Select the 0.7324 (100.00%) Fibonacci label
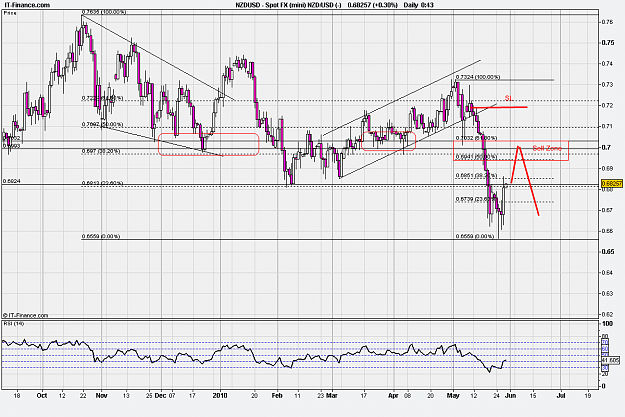 [x=478, y=77]
